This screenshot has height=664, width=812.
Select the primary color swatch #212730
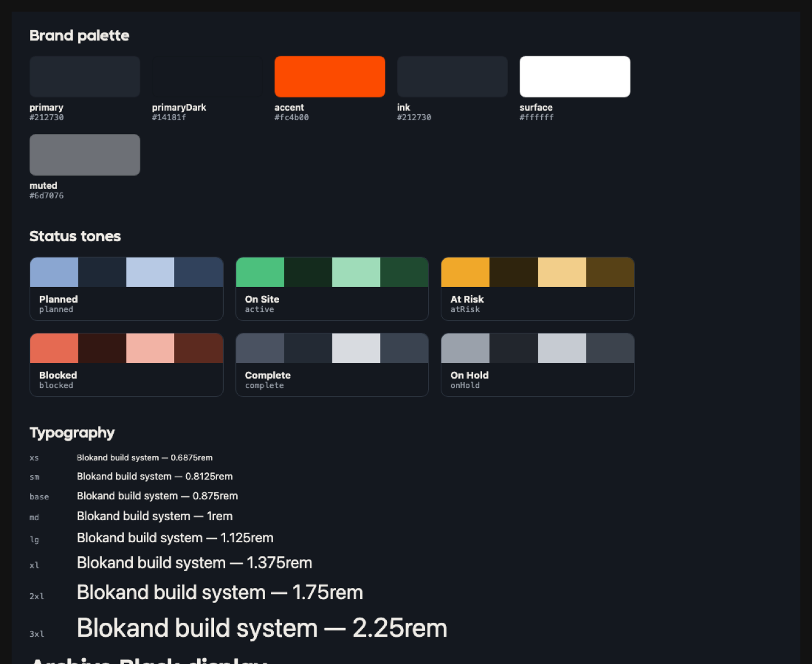85,77
